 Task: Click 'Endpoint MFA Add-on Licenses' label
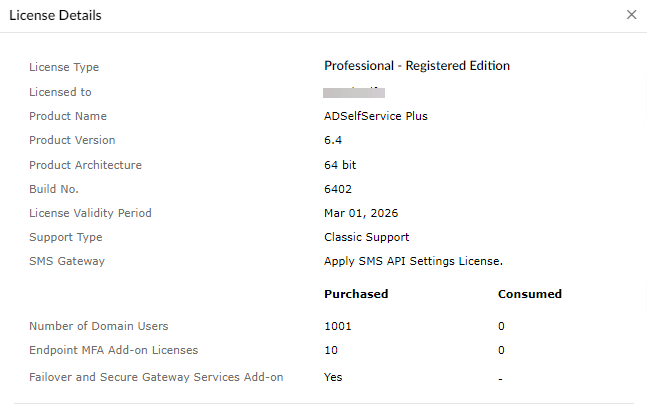pyautogui.click(x=113, y=350)
